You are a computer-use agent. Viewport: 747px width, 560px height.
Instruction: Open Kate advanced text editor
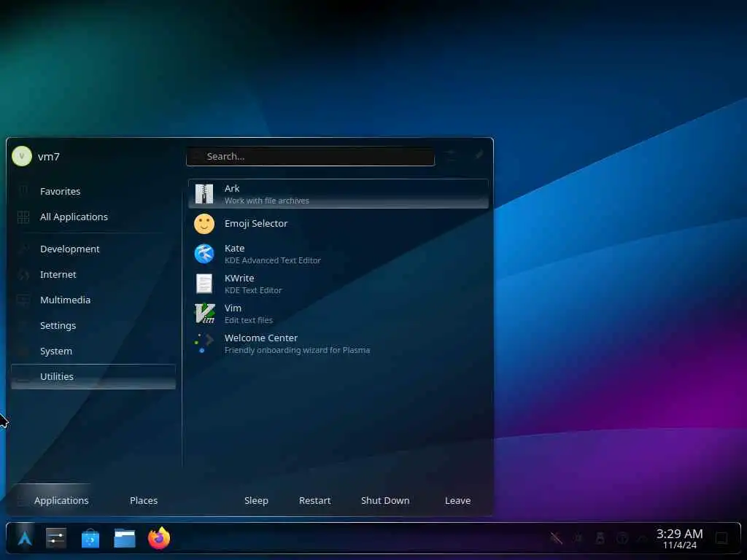(x=338, y=254)
